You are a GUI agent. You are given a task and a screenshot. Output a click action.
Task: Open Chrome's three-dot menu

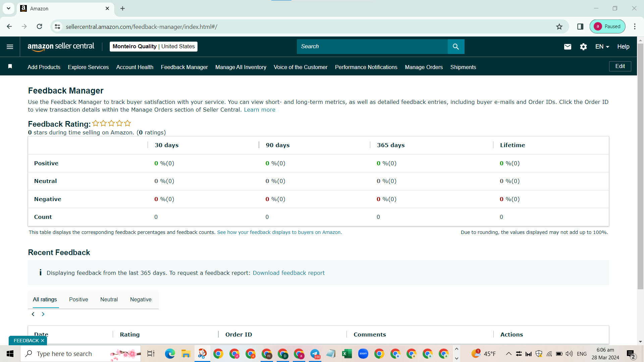pos(635,26)
